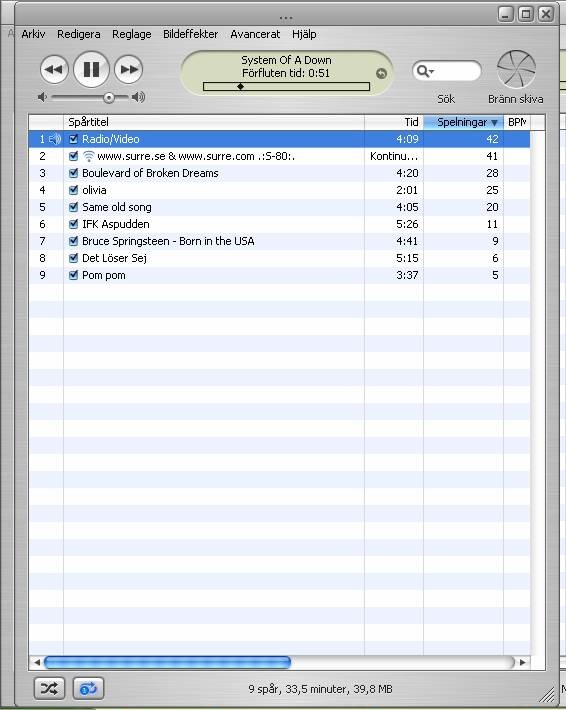Click the Spelningar column sort arrow
This screenshot has width=566, height=710.
tap(494, 123)
